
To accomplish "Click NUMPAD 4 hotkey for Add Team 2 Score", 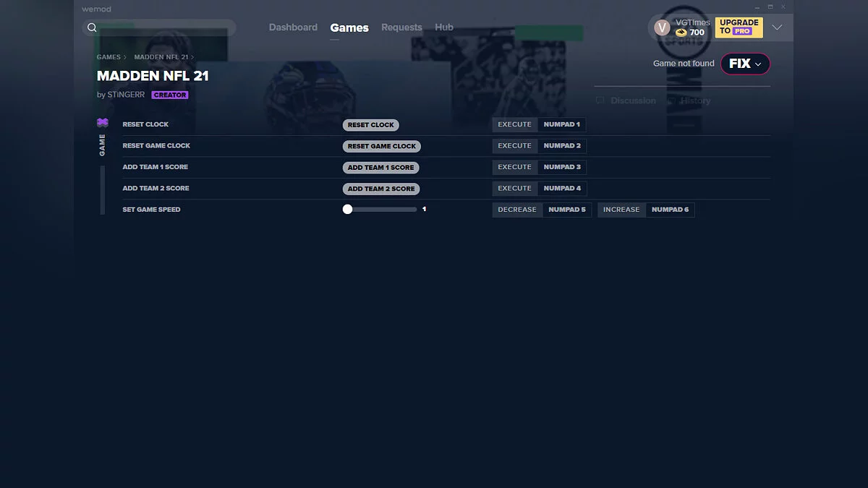I will [562, 188].
